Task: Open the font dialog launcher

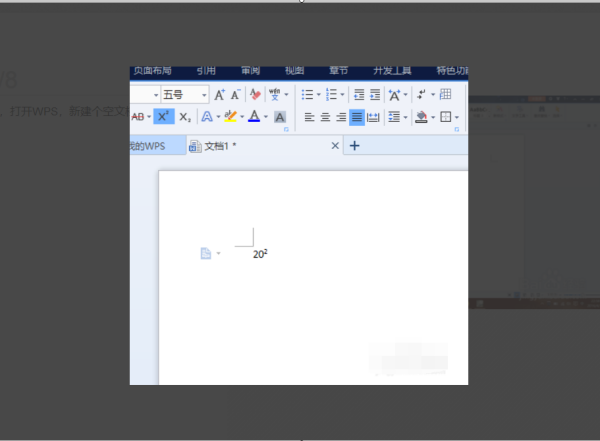Action: tap(286, 129)
